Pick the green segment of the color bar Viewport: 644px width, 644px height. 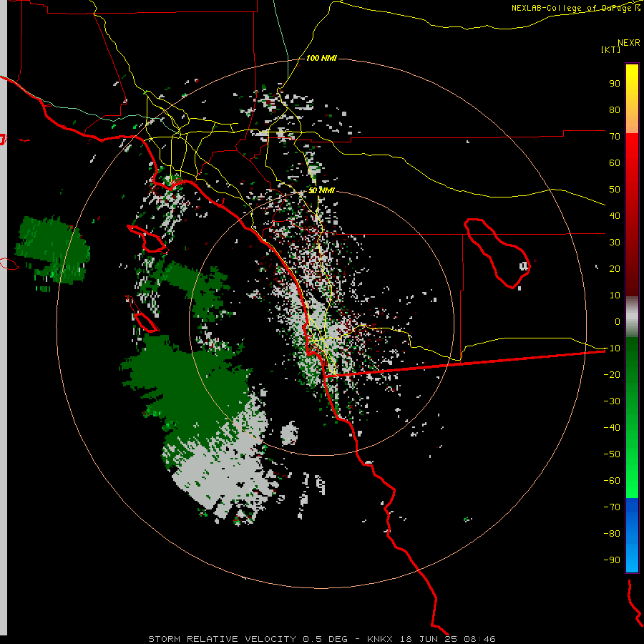click(x=632, y=417)
